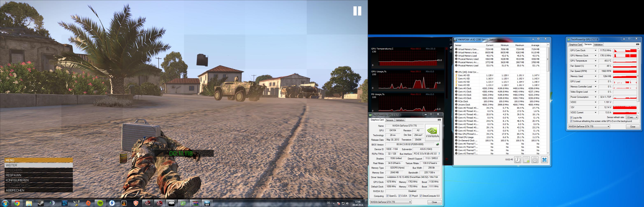Open GPU Monitor from the taskbar
This screenshot has height=207, width=644.
(159, 203)
